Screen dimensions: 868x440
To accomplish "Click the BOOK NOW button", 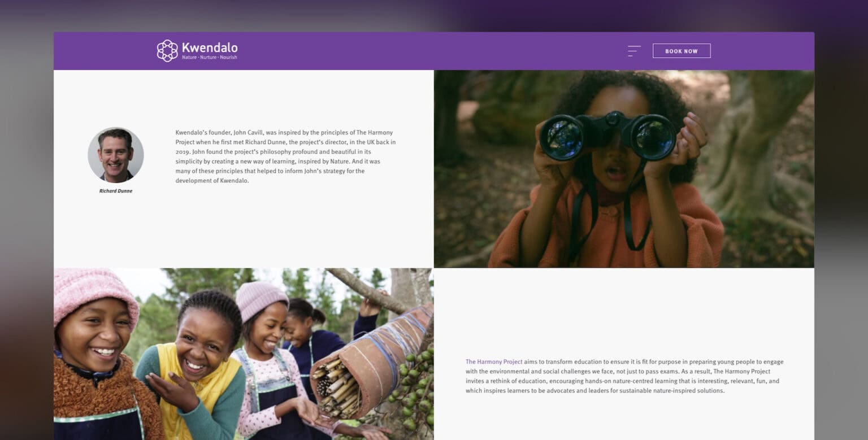I will 682,51.
